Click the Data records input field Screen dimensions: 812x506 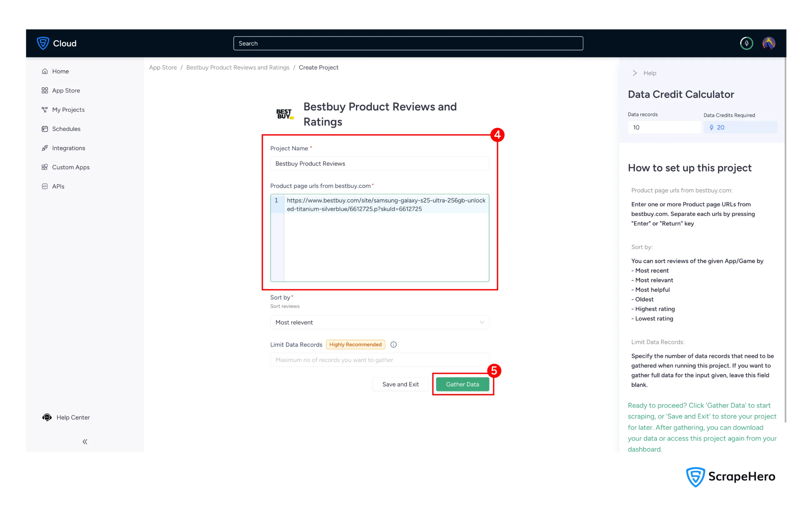[x=664, y=127]
